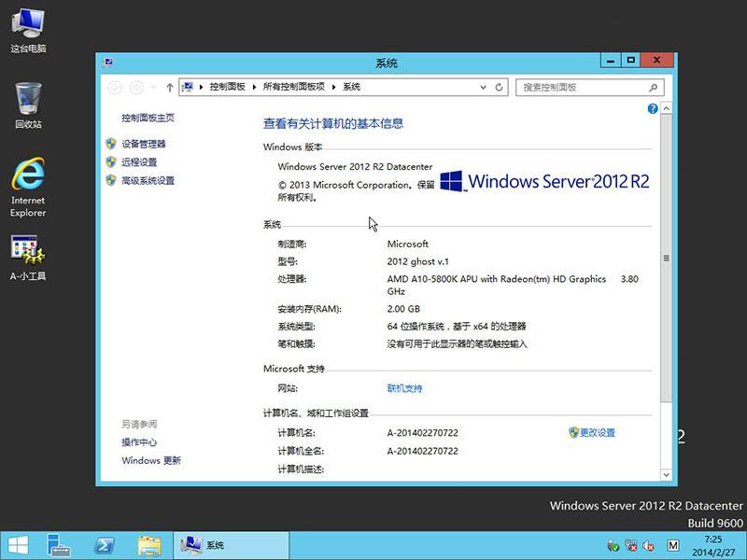Open the Windows 更新 link
747x560 pixels.
[x=151, y=460]
